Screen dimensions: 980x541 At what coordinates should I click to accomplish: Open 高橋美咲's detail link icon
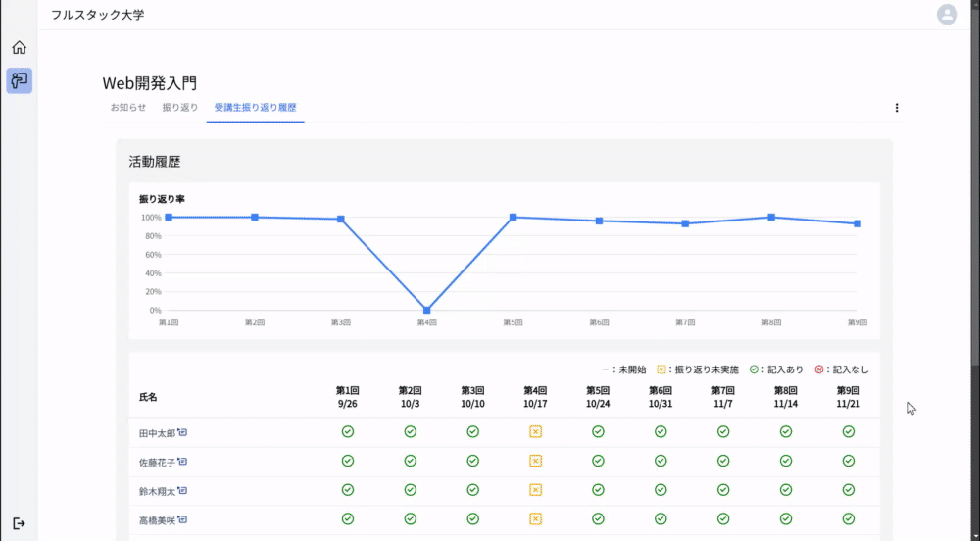click(x=182, y=519)
